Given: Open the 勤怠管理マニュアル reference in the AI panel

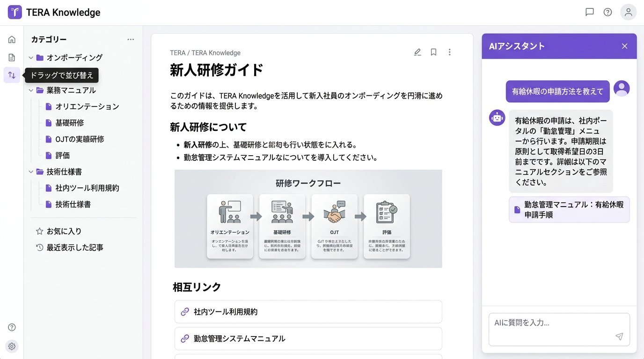Looking at the screenshot, I should 569,209.
